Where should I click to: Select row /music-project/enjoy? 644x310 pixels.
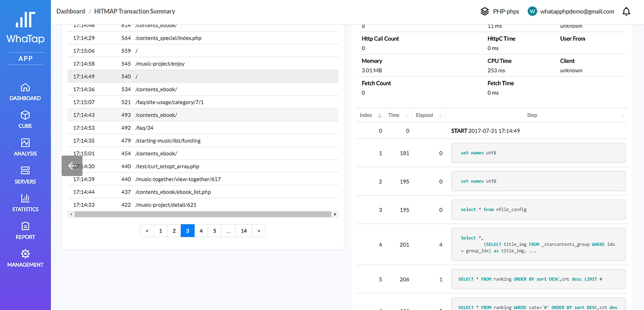(203, 64)
